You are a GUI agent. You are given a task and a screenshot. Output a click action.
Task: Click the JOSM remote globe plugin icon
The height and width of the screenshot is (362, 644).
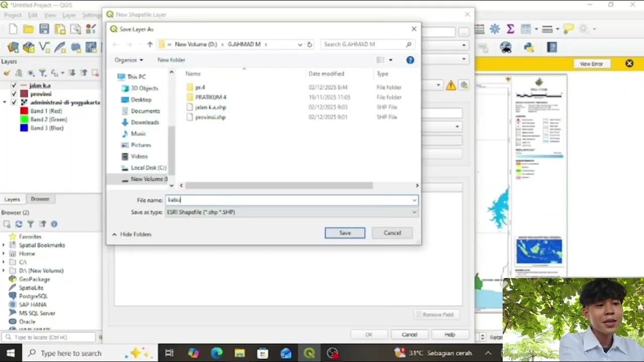(506, 47)
